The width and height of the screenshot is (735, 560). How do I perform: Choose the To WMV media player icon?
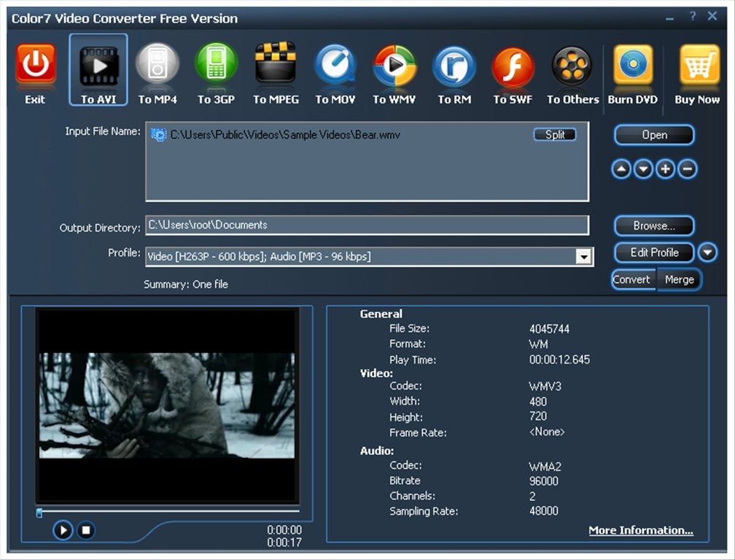point(394,66)
